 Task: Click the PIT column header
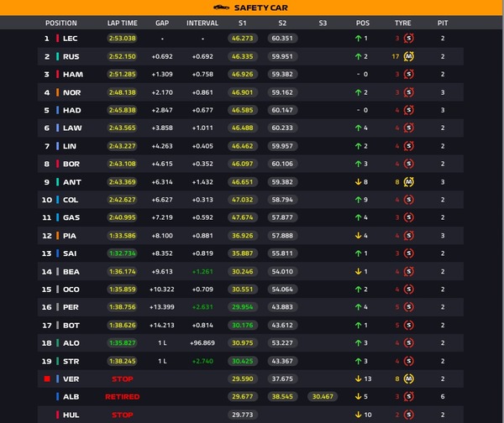[443, 23]
